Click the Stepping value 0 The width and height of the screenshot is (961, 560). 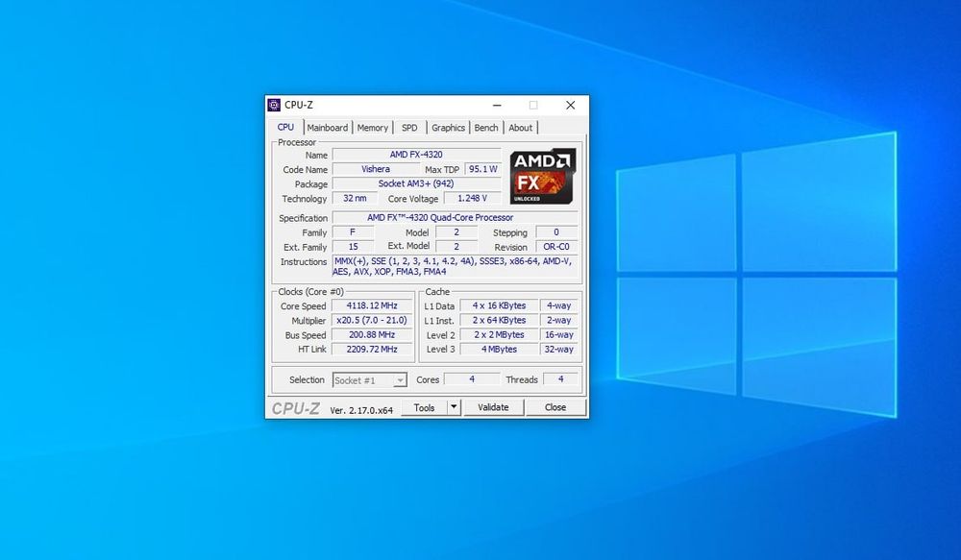click(556, 232)
